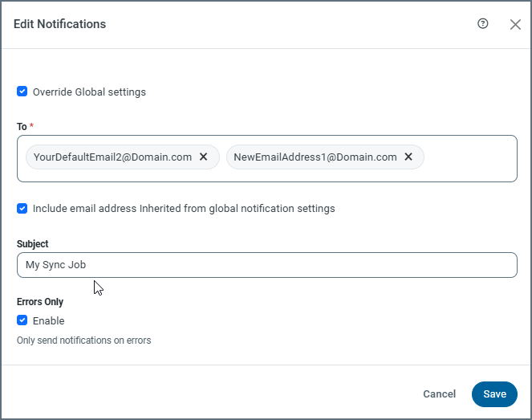The height and width of the screenshot is (420, 532).
Task: Click the required "To" field label
Action: (x=22, y=127)
